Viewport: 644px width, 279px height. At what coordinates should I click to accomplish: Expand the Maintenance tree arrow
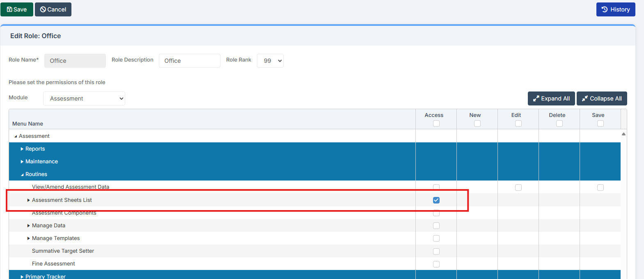pyautogui.click(x=22, y=162)
